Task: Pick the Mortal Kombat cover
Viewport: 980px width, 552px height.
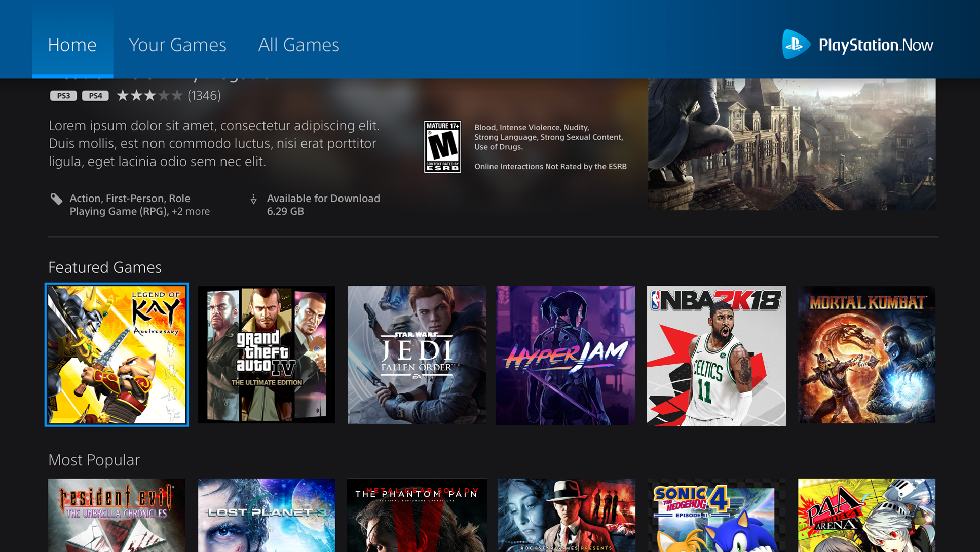Action: pyautogui.click(x=866, y=354)
